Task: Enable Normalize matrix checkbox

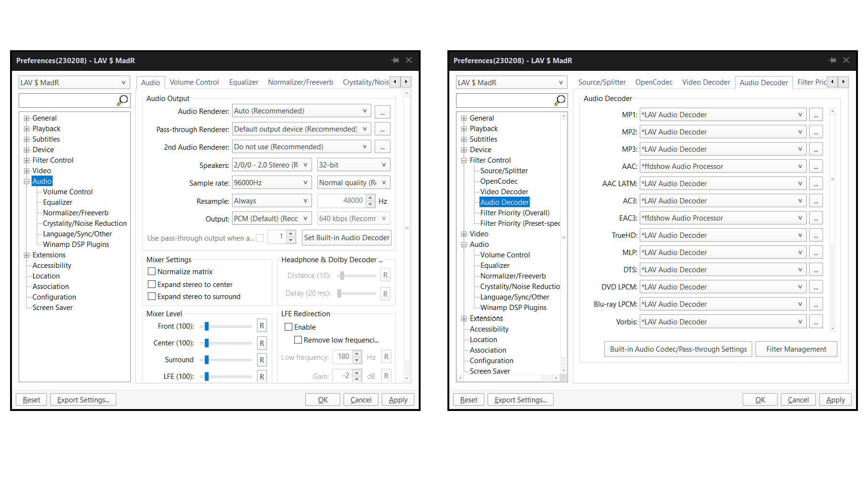Action: (x=152, y=271)
